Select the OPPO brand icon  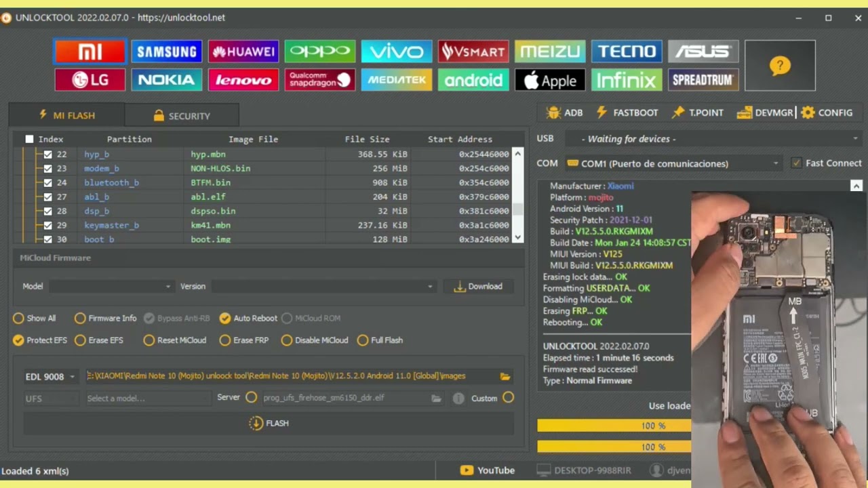point(320,52)
